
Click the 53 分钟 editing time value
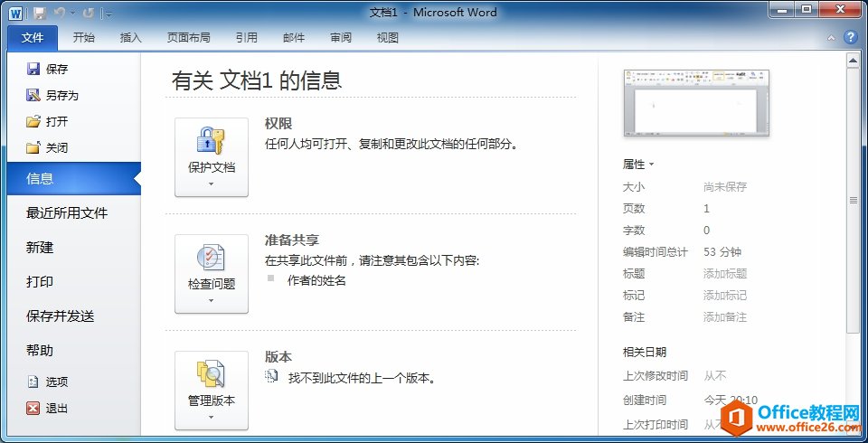click(722, 252)
